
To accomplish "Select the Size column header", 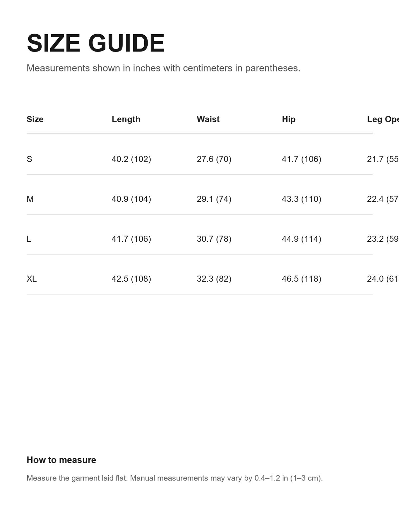I will click(35, 119).
